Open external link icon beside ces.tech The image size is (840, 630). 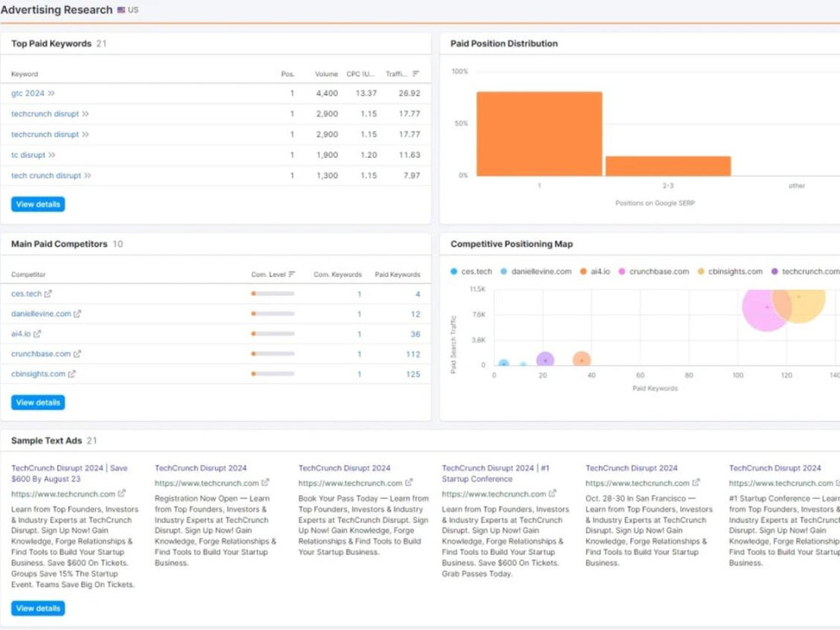point(48,293)
